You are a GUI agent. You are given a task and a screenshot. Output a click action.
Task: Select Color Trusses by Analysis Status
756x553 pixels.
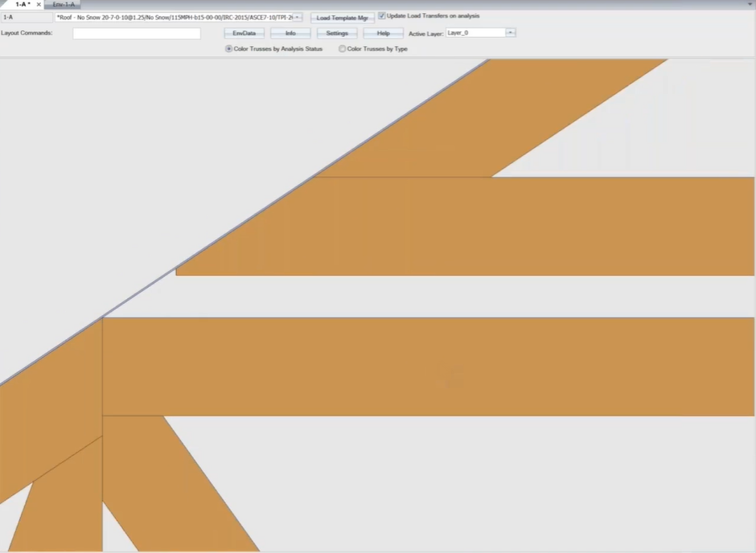(229, 49)
